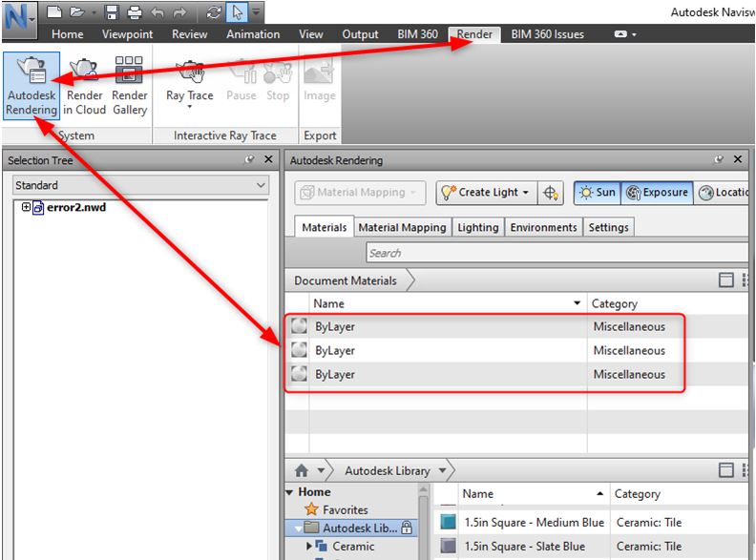This screenshot has height=560, width=756.
Task: Start Ray Trace rendering
Action: point(190,79)
